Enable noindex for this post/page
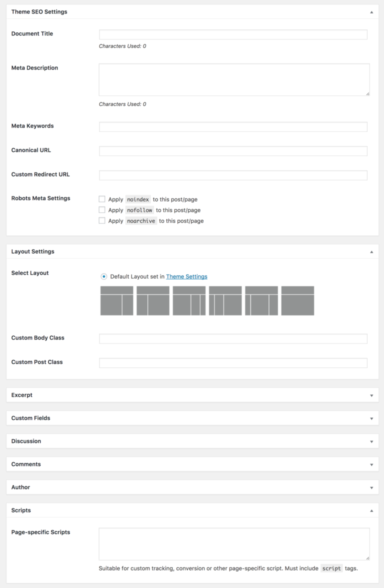 [x=102, y=199]
